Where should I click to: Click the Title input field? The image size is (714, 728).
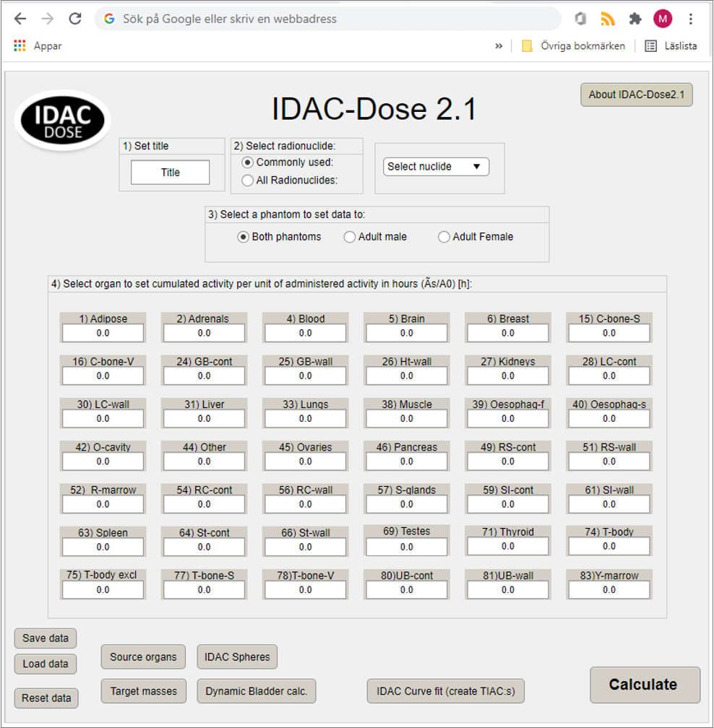170,172
